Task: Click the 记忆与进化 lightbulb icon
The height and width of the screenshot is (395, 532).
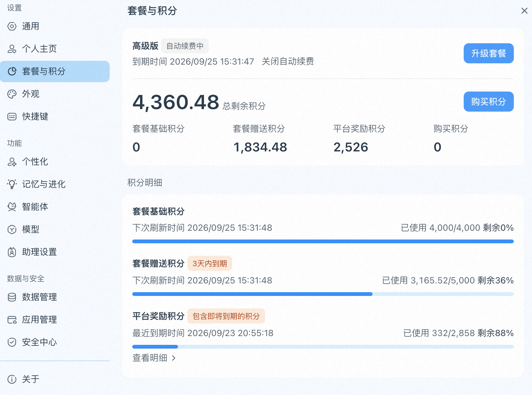Action: coord(12,184)
